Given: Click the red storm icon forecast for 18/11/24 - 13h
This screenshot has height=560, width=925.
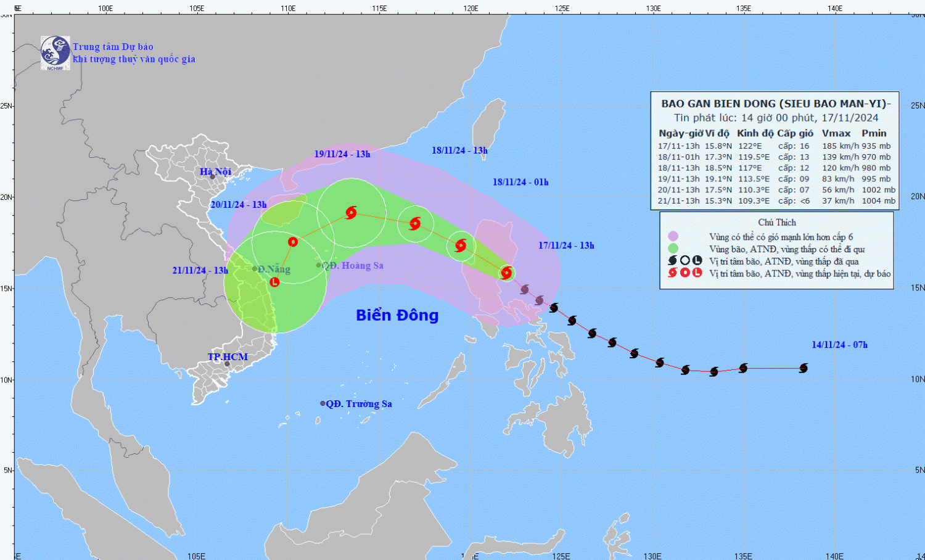Looking at the screenshot, I should 415,223.
